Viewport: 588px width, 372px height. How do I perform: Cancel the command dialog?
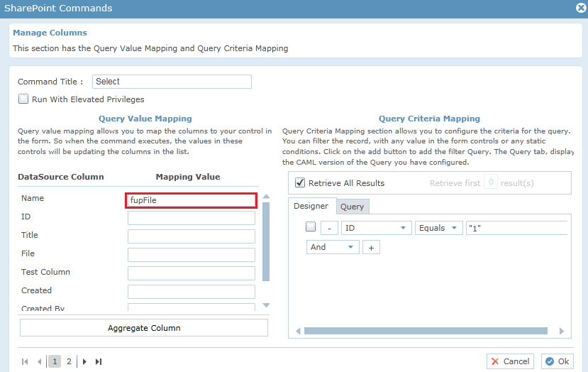tap(510, 361)
